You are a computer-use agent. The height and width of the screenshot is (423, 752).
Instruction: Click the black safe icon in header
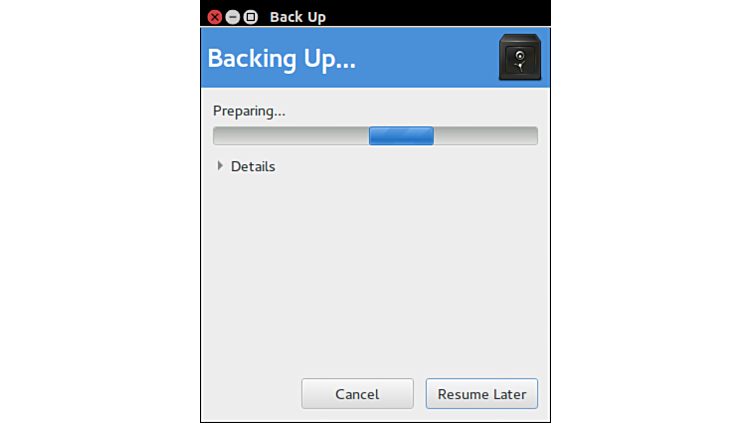[x=520, y=57]
